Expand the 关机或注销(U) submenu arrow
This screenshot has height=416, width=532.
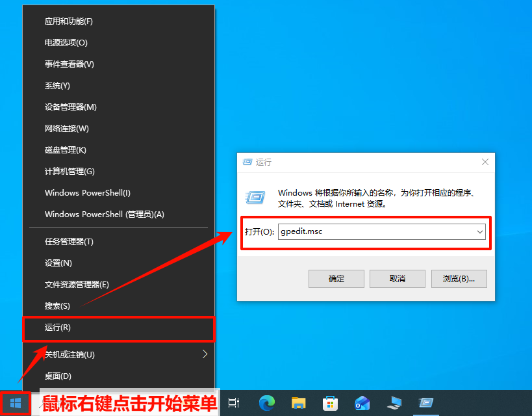tap(205, 354)
